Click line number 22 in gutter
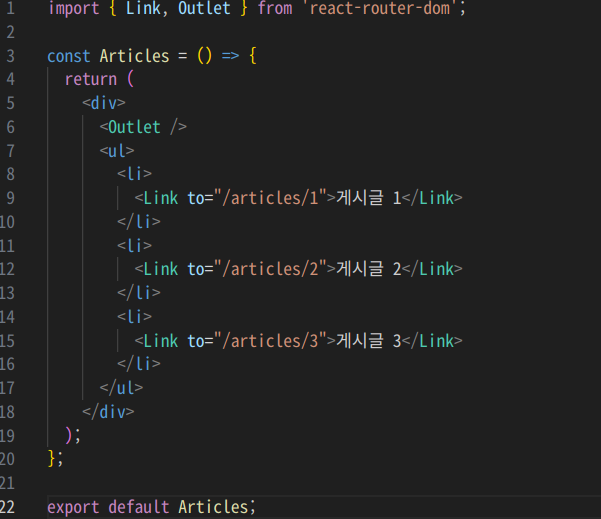This screenshot has width=601, height=519. point(7,507)
